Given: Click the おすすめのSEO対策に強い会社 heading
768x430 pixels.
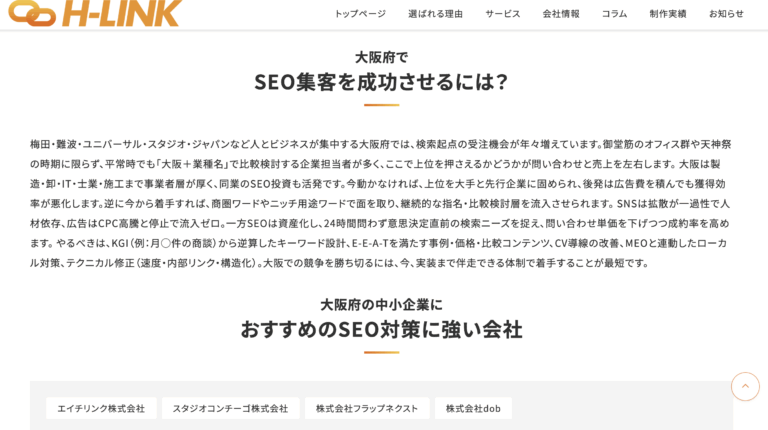Looking at the screenshot, I should [x=381, y=328].
